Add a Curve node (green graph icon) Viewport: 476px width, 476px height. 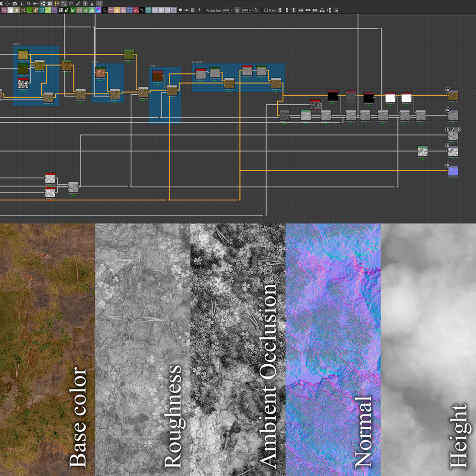[29, 10]
